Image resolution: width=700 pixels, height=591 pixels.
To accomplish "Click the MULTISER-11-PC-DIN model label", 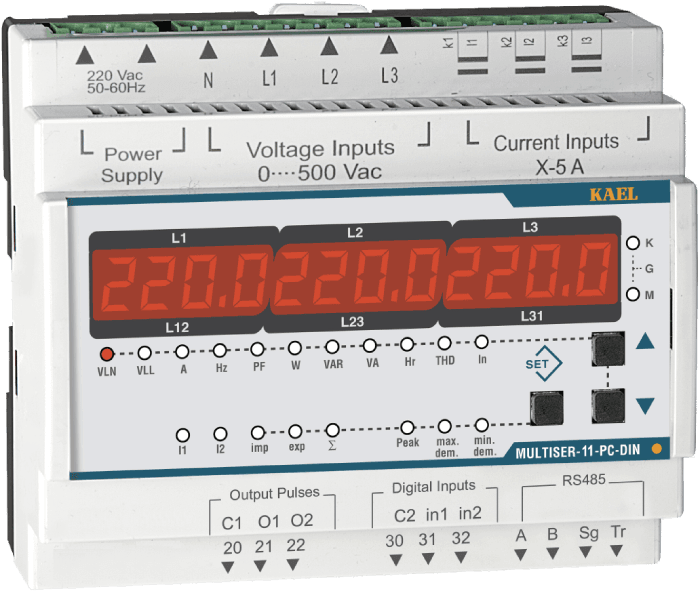I will tap(578, 451).
